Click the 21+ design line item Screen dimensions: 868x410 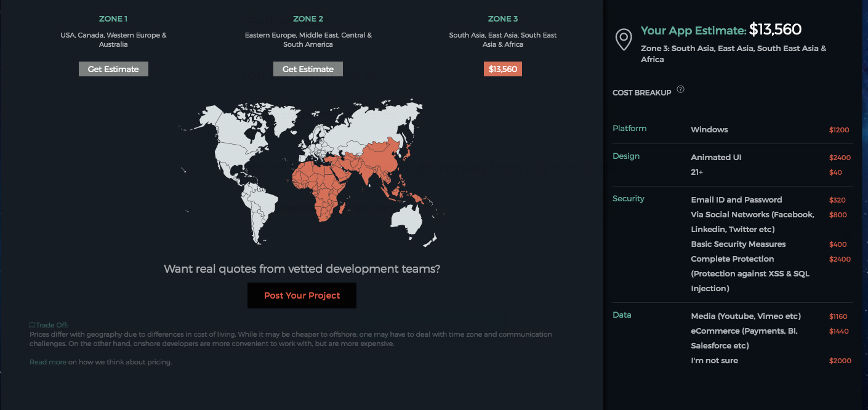click(x=697, y=172)
